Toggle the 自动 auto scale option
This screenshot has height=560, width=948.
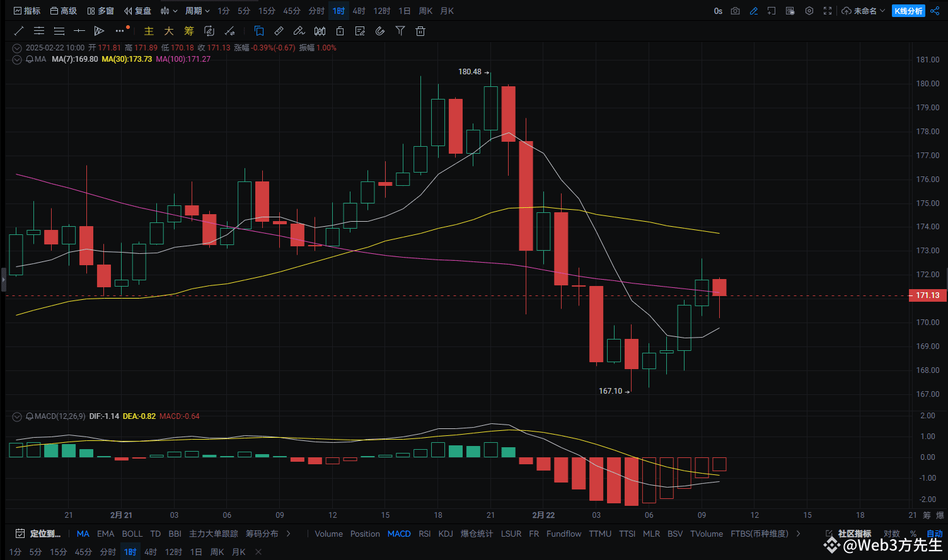pos(935,534)
